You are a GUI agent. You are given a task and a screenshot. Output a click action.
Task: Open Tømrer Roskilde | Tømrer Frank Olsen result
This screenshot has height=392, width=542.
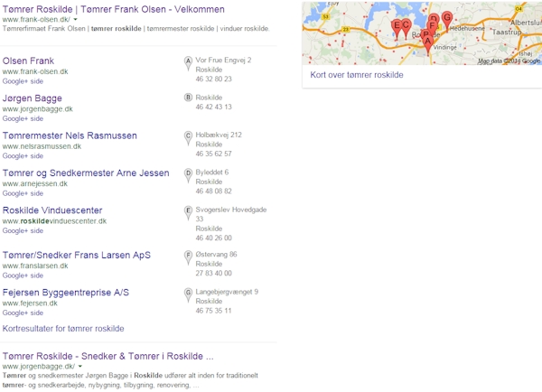114,9
